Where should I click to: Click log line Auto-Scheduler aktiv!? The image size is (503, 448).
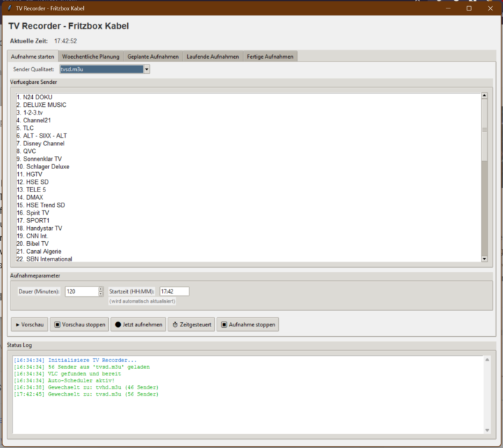pos(64,380)
